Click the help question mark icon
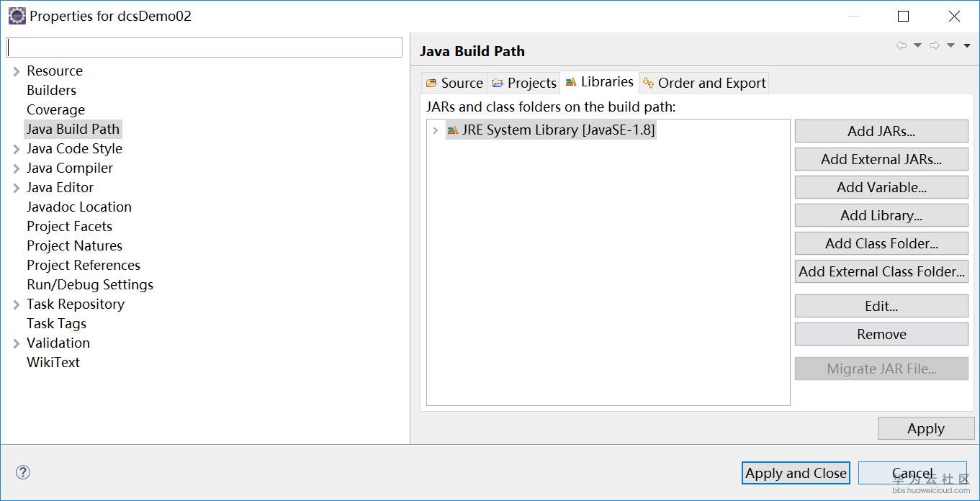Image resolution: width=980 pixels, height=501 pixels. (23, 473)
